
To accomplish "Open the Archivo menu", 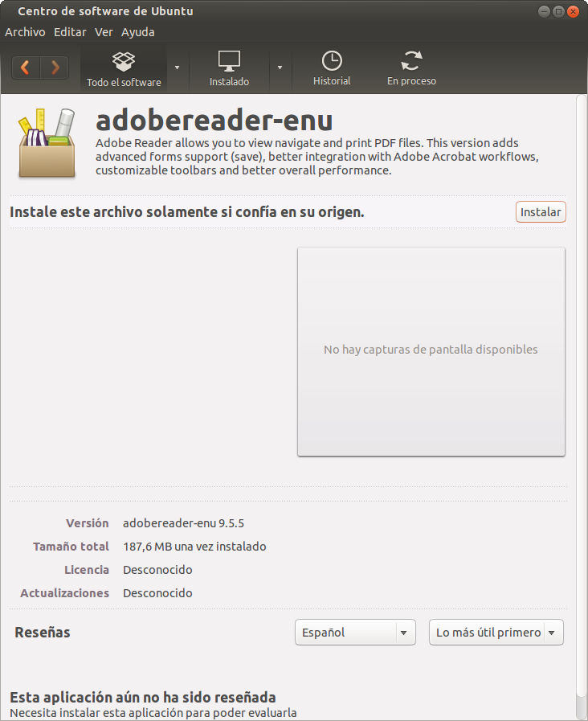I will point(25,32).
